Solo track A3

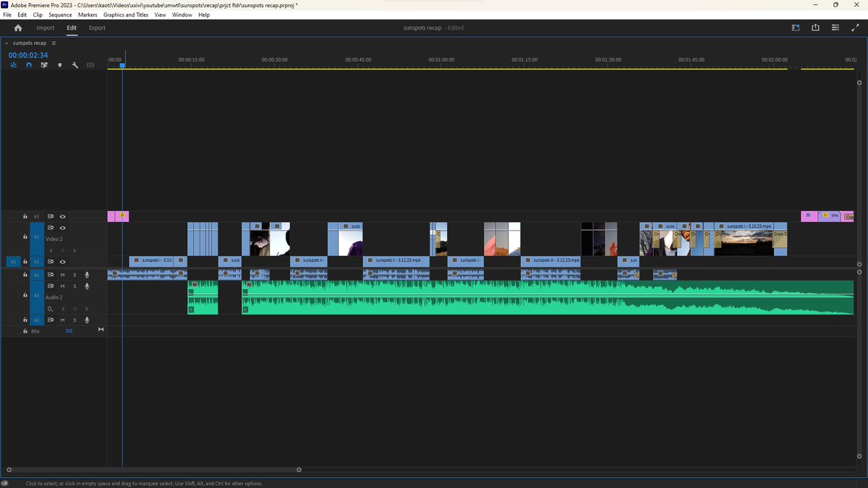(75, 320)
